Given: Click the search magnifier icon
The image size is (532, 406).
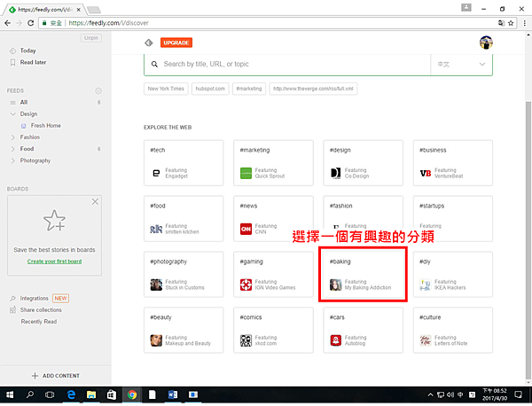Looking at the screenshot, I should pos(154,64).
